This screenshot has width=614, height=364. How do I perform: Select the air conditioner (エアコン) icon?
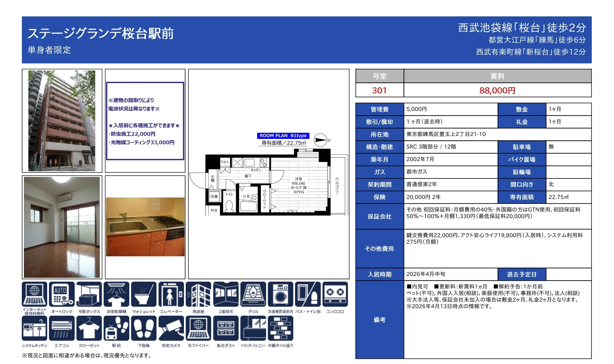[62, 328]
